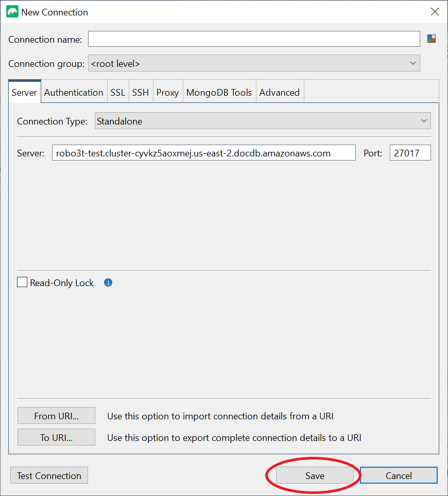Click the From URI button
This screenshot has height=496, width=448.
[56, 415]
